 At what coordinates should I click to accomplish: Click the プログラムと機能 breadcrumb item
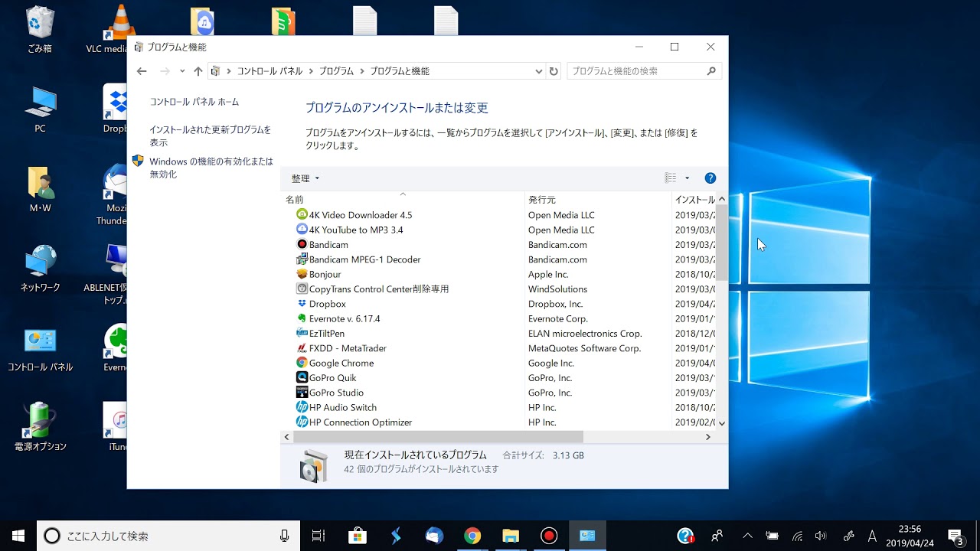(400, 71)
